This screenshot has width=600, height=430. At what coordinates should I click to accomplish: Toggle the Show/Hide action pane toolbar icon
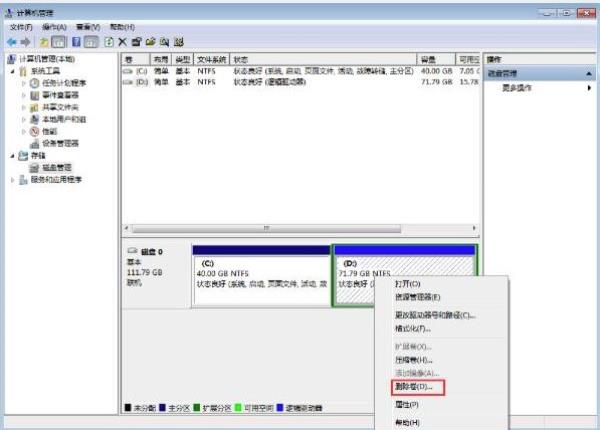(x=91, y=42)
